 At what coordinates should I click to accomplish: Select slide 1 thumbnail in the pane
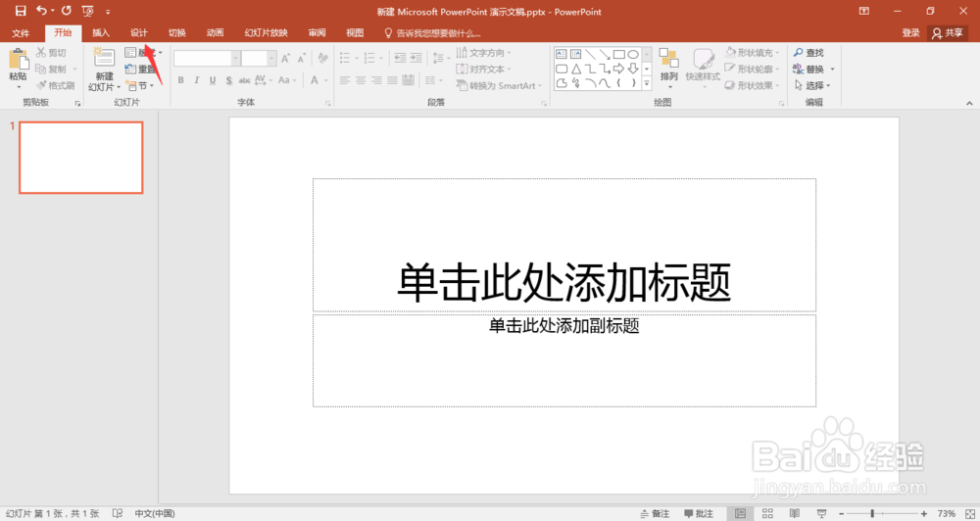point(81,158)
